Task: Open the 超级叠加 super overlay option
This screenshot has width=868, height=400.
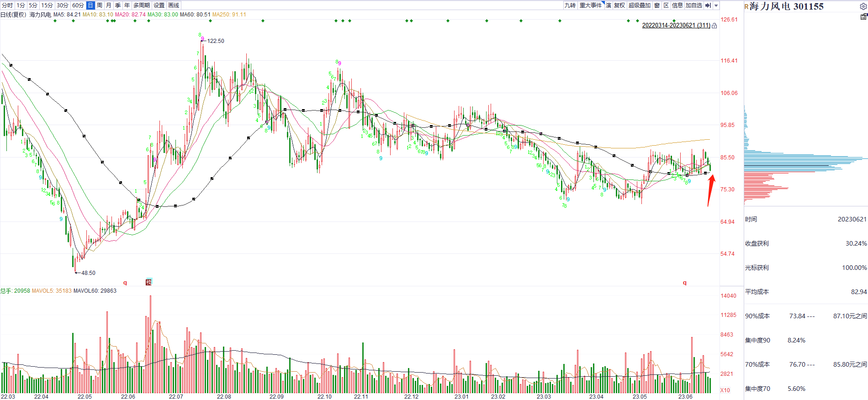Action: click(640, 5)
